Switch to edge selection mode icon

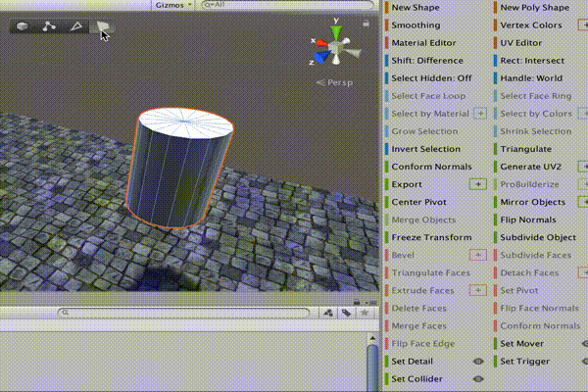[x=76, y=26]
